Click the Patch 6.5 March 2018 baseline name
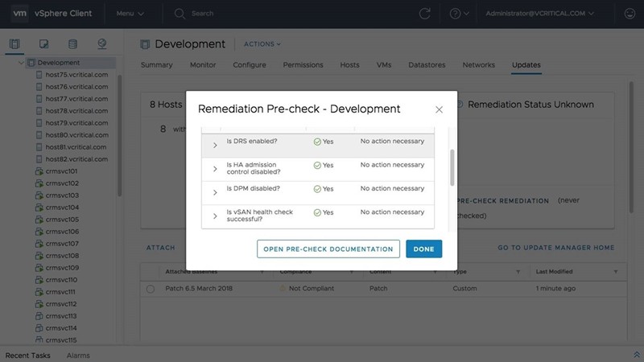Screen dimensions: 644x362 pyautogui.click(x=199, y=288)
